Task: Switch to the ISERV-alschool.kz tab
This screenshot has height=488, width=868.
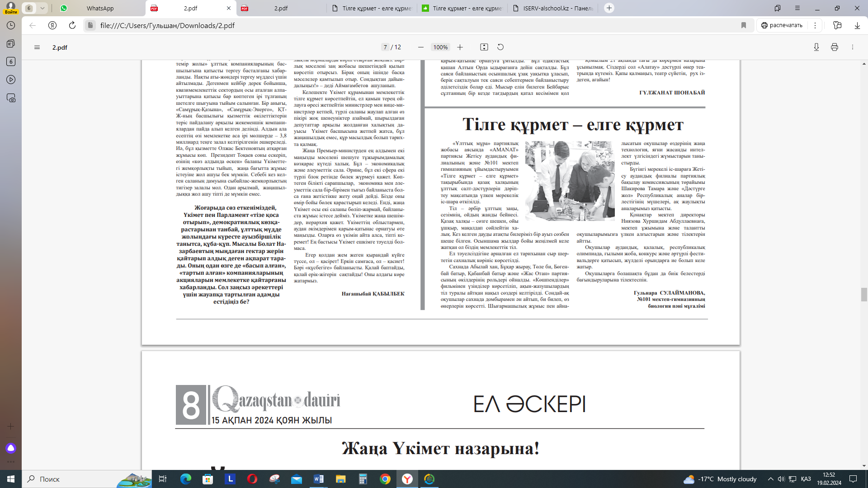Action: (x=552, y=8)
